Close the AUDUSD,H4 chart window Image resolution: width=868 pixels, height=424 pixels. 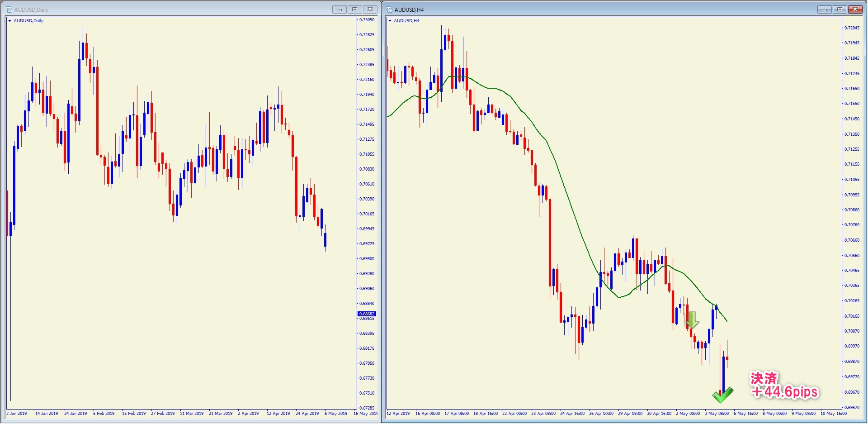[855, 10]
